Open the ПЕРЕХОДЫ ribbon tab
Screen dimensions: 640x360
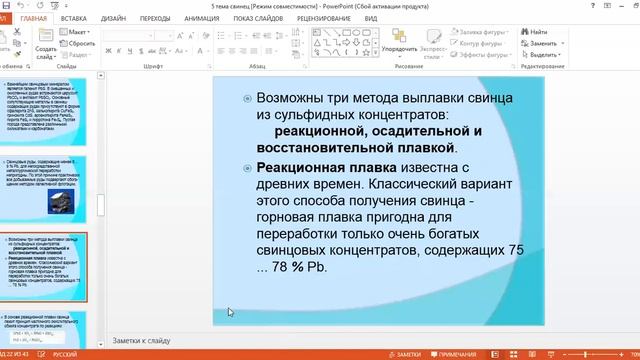coord(155,18)
